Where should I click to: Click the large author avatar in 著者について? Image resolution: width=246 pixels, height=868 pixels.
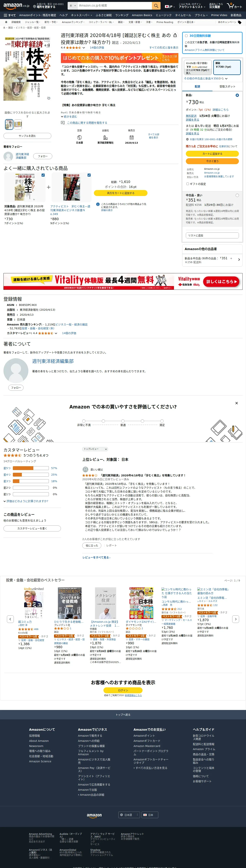pos(16,371)
